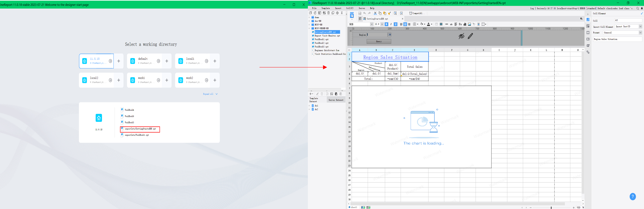Click the trash icon above file tree
This screenshot has height=209, width=644.
pos(328,13)
